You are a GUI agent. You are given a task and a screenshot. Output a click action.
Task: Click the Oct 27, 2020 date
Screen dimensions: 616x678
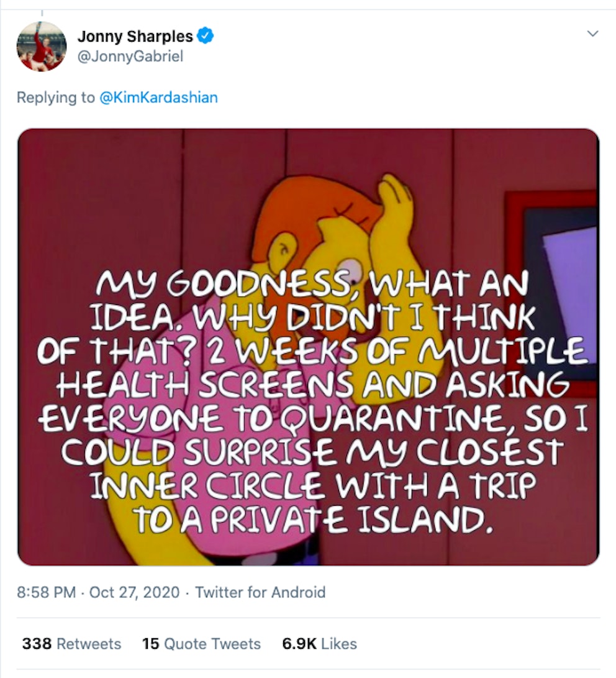[134, 592]
